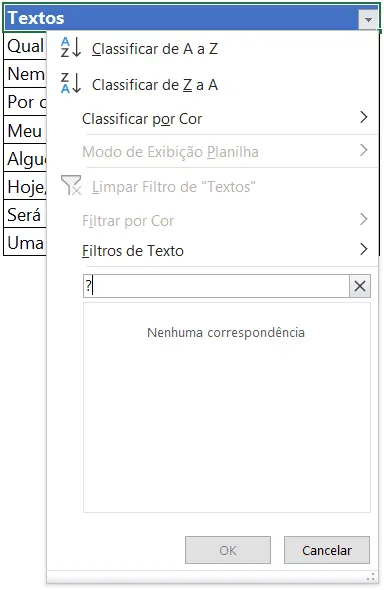This screenshot has height=590, width=384.
Task: Expand the Filtros de Texto submenu arrow
Action: click(x=363, y=249)
